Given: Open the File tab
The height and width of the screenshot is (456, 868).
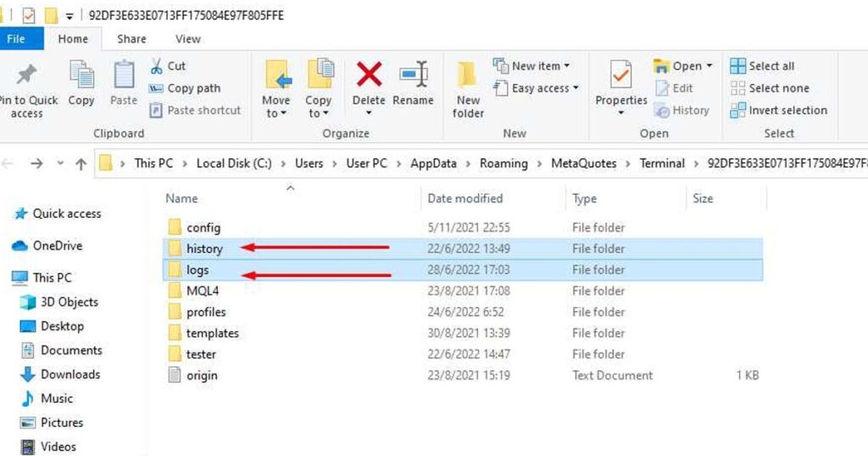Looking at the screenshot, I should (16, 39).
